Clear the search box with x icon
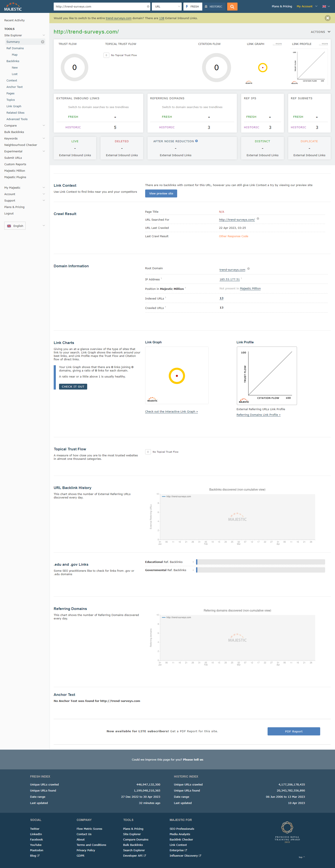335x868 pixels. click(148, 6)
